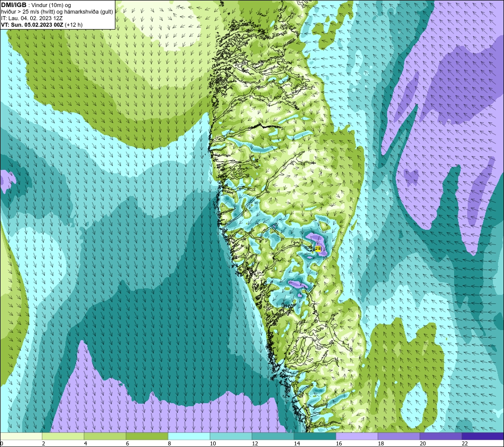The height and width of the screenshot is (447, 504).
Task: Click the '(+12 h)' forecast offset text
Action: pos(74,25)
